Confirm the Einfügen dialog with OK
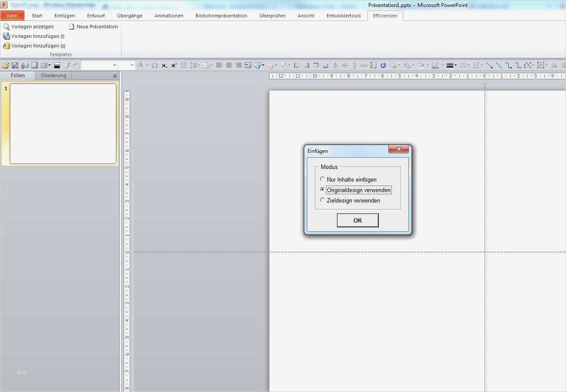The width and height of the screenshot is (566, 392). 357,220
